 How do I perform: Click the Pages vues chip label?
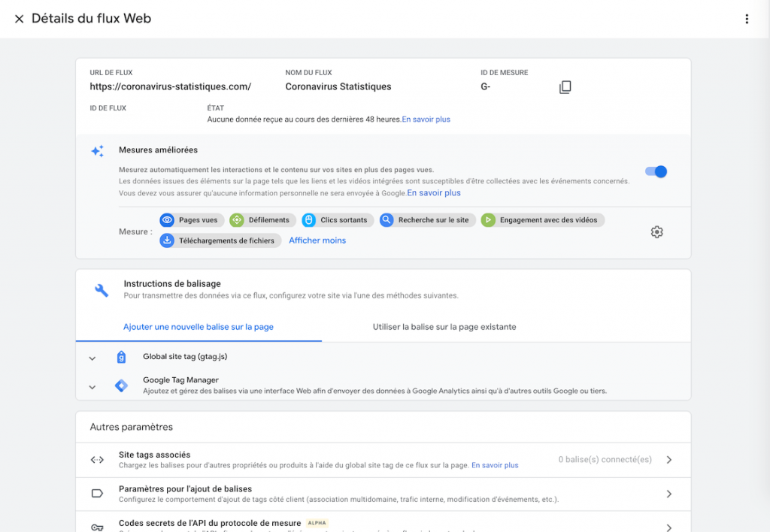point(198,220)
